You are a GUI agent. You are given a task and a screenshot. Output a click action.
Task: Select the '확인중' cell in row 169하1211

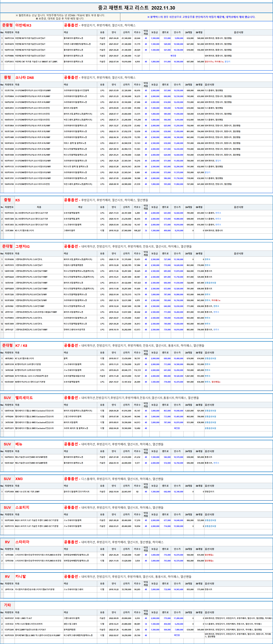[x=177, y=428]
